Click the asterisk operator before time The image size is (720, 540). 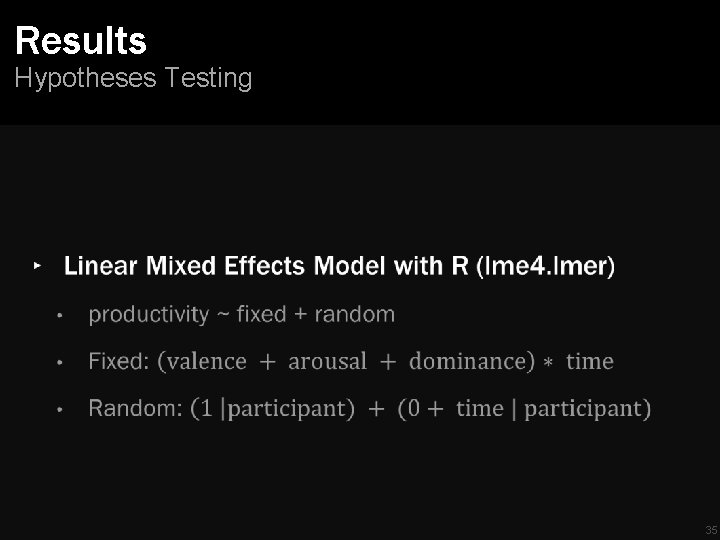(549, 363)
